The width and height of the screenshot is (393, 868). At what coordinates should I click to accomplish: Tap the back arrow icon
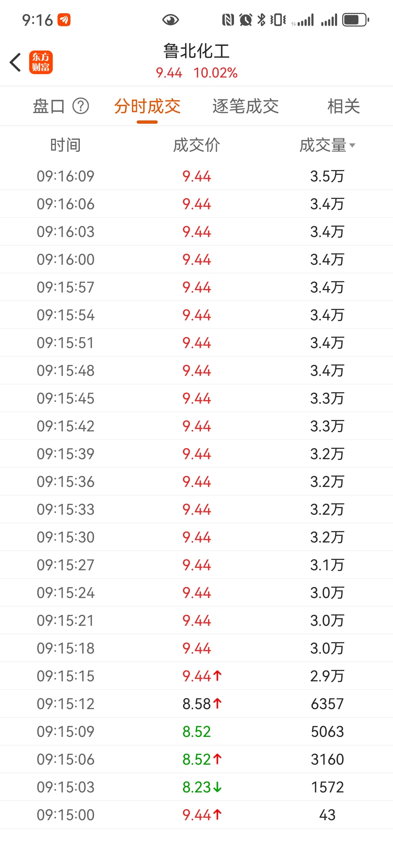click(x=15, y=62)
